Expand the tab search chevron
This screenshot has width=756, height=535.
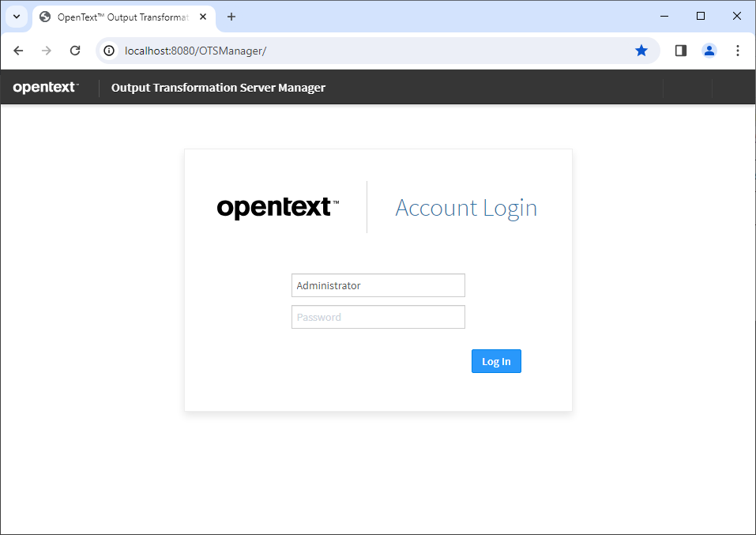16,16
